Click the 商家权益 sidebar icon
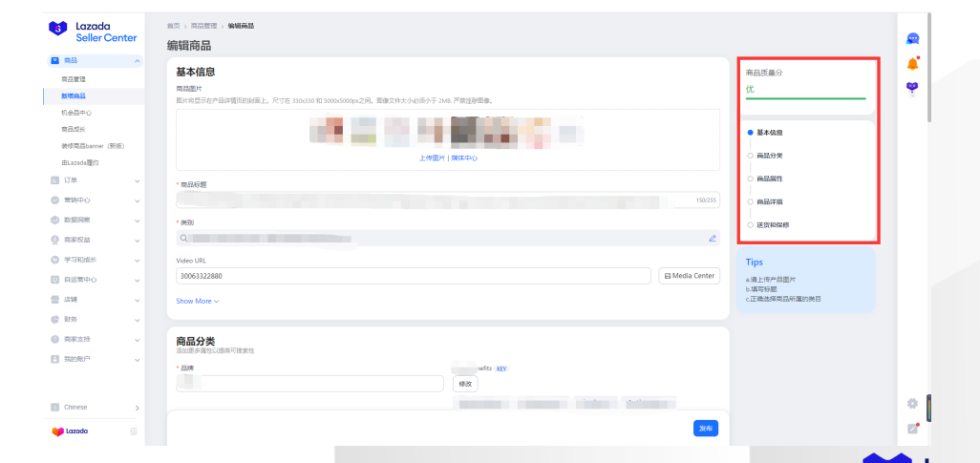The image size is (980, 463). pyautogui.click(x=55, y=240)
